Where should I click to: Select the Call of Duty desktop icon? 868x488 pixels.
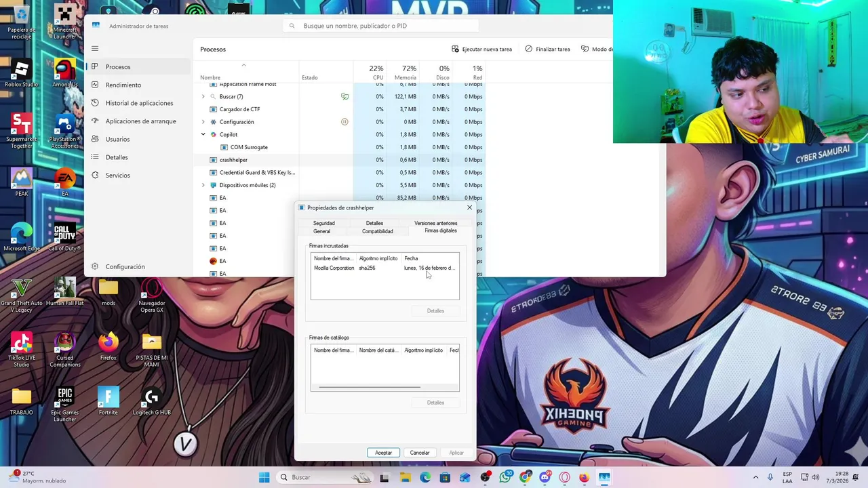64,237
